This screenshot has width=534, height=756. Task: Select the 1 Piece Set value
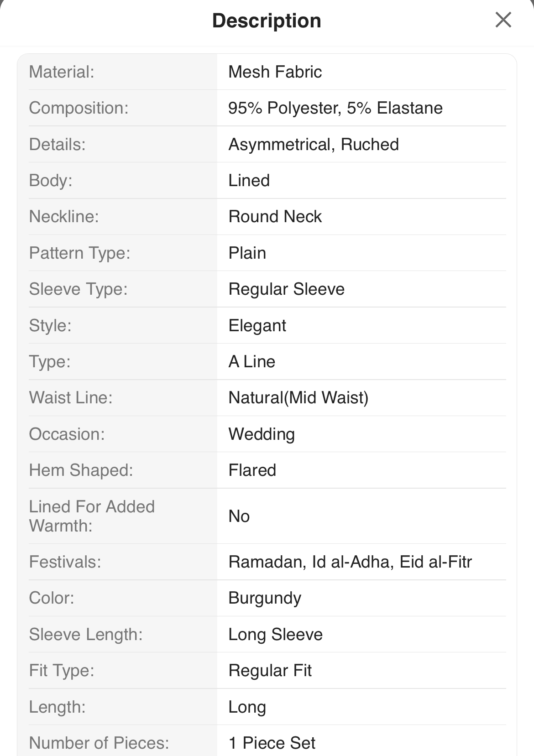[x=272, y=743]
